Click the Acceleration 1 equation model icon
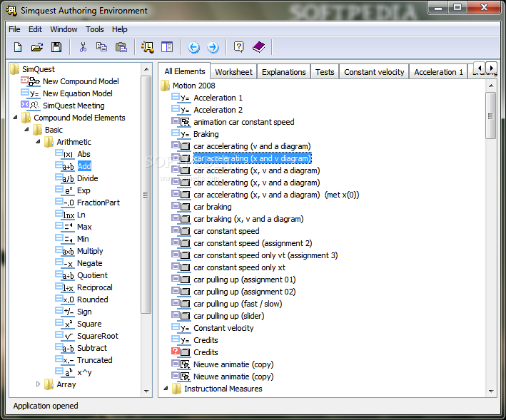The image size is (506, 420). [181, 98]
